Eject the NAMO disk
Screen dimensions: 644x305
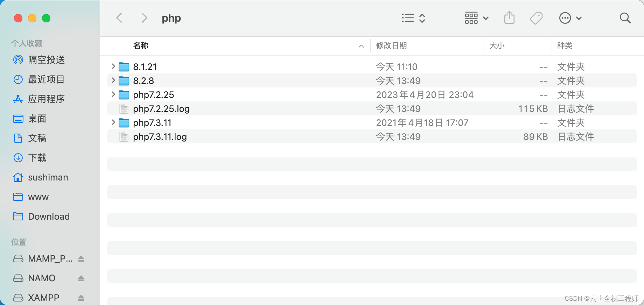point(81,278)
